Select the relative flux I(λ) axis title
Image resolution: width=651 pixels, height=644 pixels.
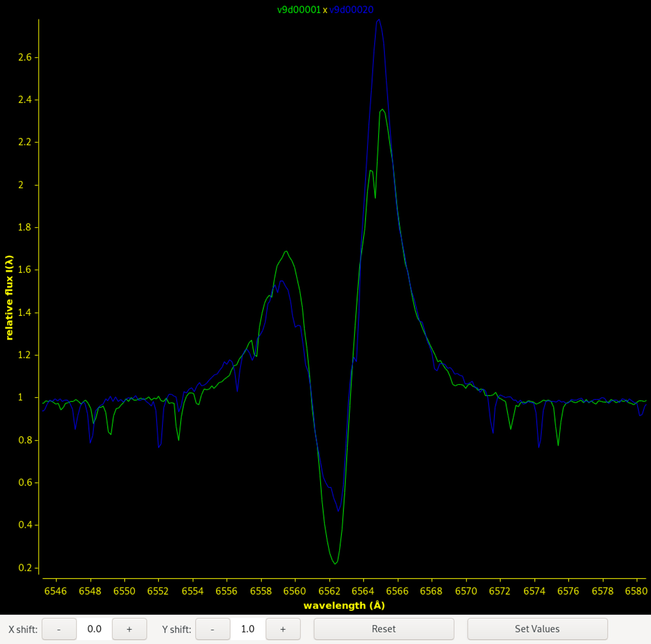9,298
